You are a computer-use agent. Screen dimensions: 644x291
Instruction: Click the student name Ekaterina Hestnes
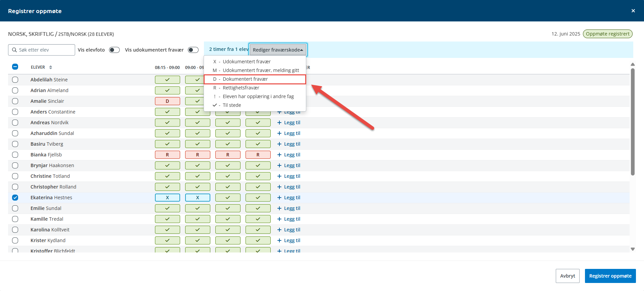tap(51, 198)
